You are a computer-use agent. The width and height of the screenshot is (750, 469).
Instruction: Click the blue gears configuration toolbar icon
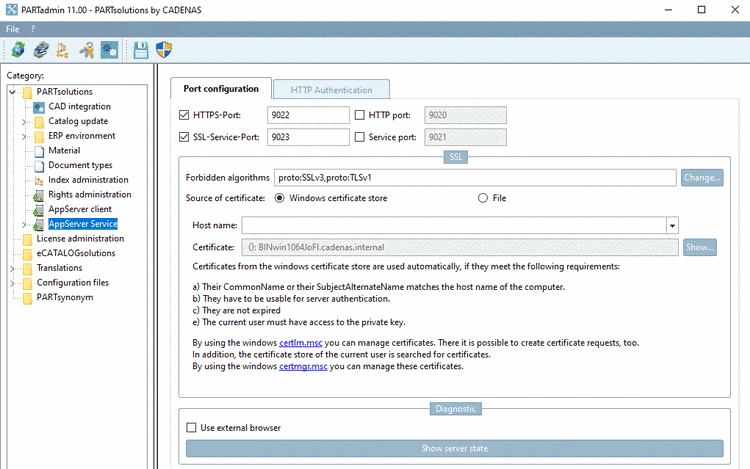tap(109, 50)
